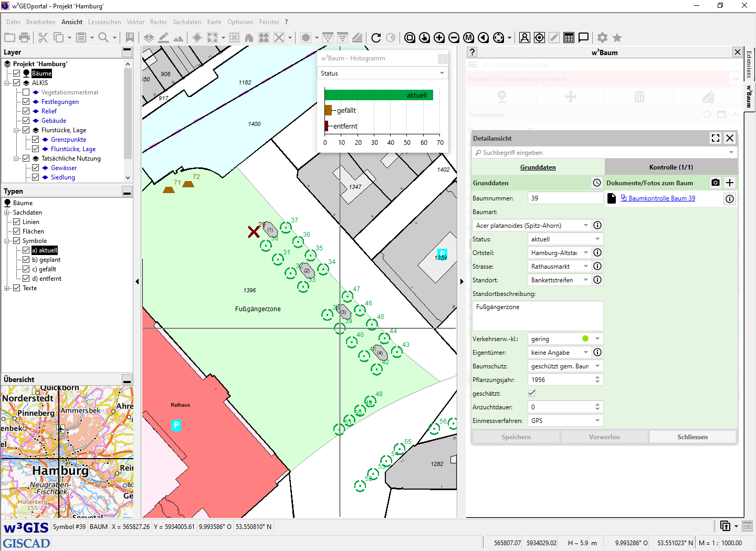This screenshot has width=756, height=551.
Task: Click the gear settings icon in toolbar
Action: pyautogui.click(x=602, y=37)
